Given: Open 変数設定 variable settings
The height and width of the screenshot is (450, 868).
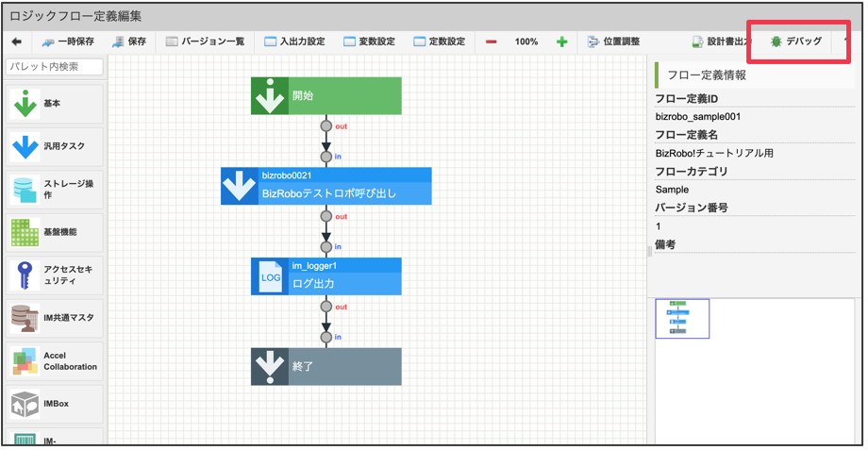Looking at the screenshot, I should coord(369,42).
